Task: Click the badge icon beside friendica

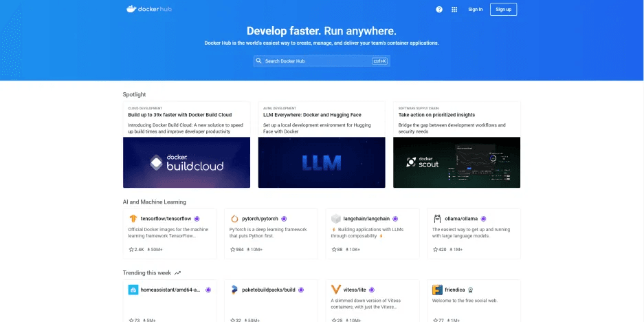Action: click(x=471, y=290)
